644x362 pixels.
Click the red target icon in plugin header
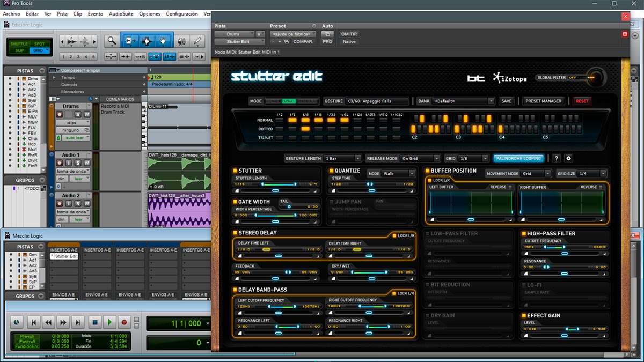point(625,34)
